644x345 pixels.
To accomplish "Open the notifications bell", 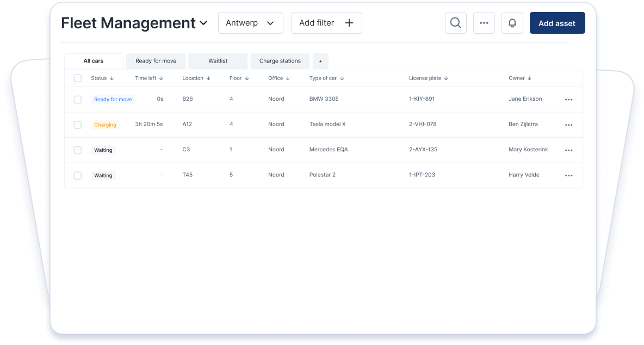I will pyautogui.click(x=512, y=23).
